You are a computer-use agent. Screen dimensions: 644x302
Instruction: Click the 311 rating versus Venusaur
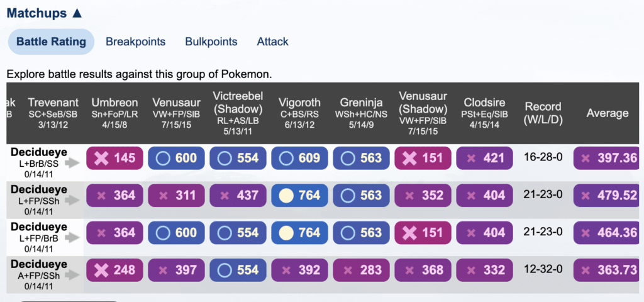176,195
